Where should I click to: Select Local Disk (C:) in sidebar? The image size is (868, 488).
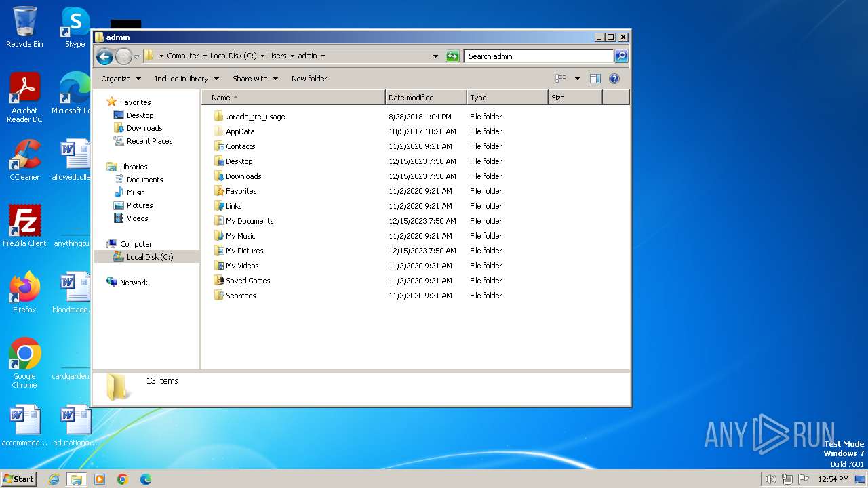[x=146, y=257]
